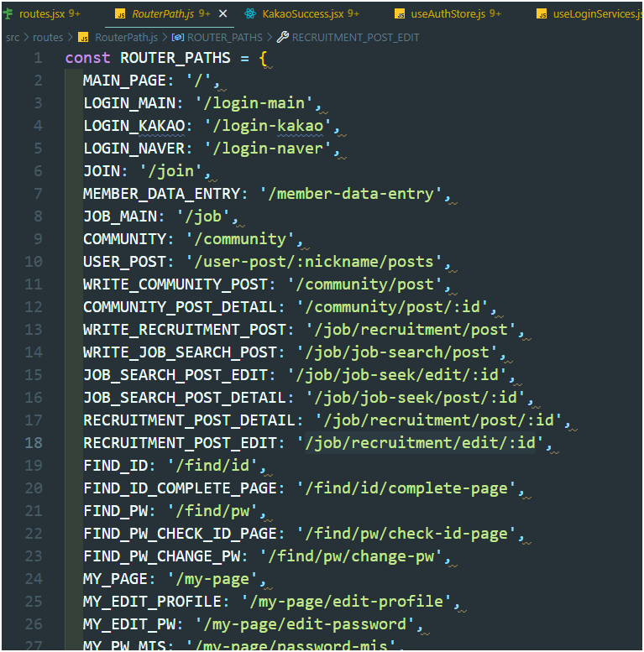
Task: Click WRITE_COMMUNITY_POST key
Action: click(x=175, y=284)
